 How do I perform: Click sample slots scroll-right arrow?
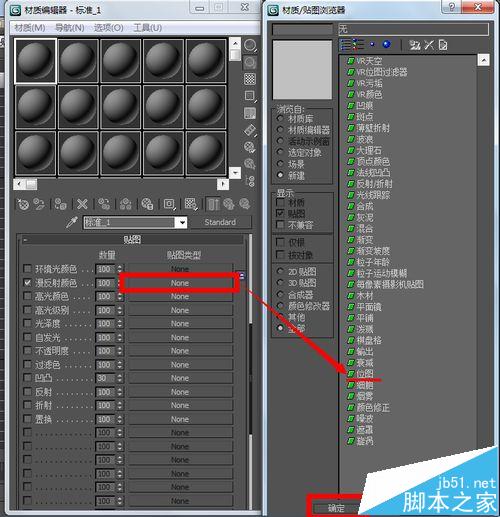pyautogui.click(x=223, y=184)
